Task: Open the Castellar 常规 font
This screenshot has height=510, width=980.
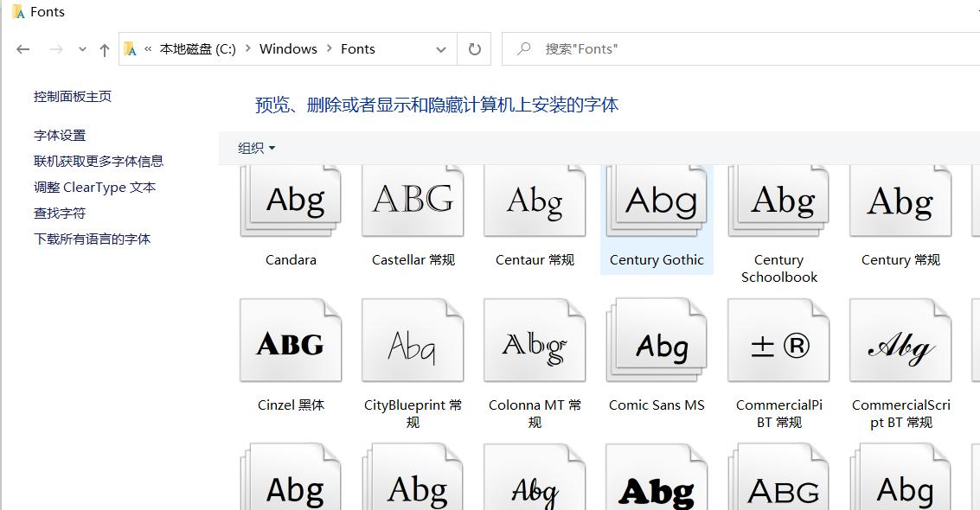Action: 412,201
